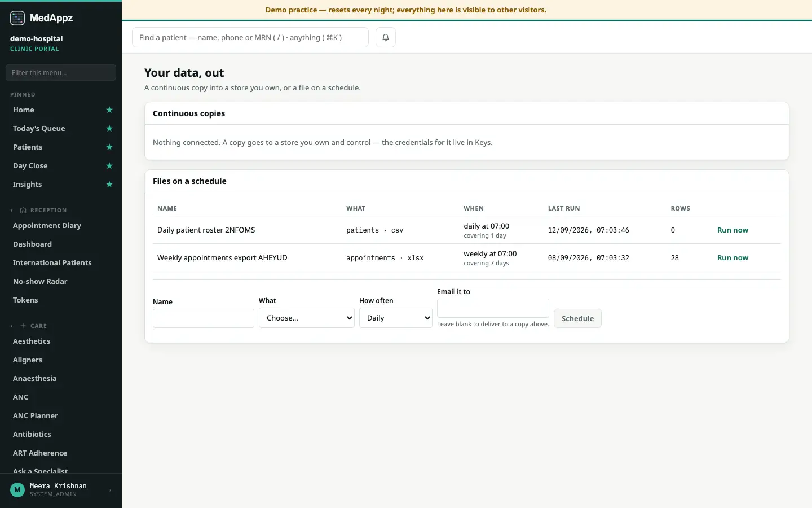Collapse the Reception section arrow
The width and height of the screenshot is (812, 508).
pos(12,211)
